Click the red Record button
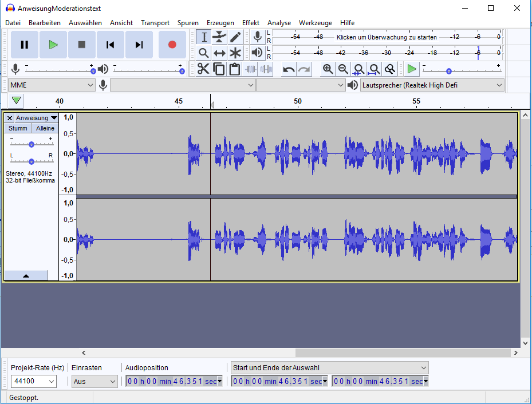Image resolution: width=532 pixels, height=404 pixels. tap(172, 45)
